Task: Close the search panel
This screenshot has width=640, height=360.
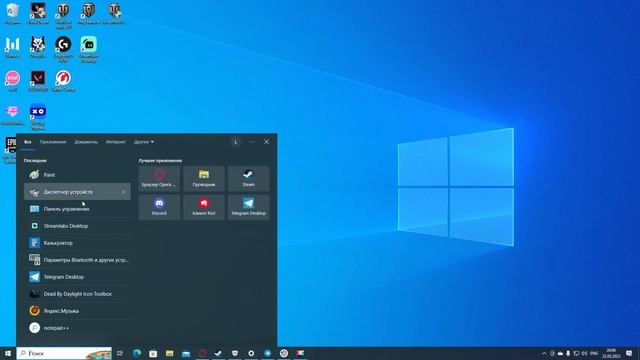Action: pyautogui.click(x=267, y=142)
